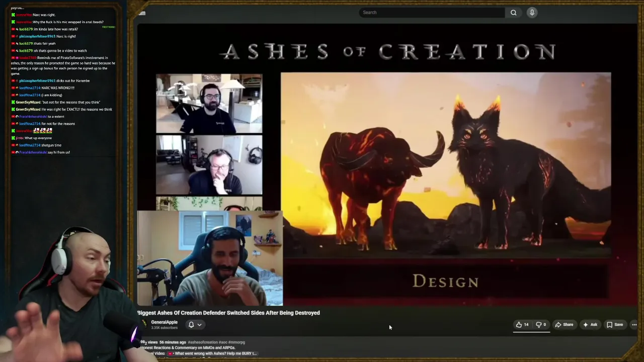
Task: Open the more actions three-dot menu
Action: (634, 325)
